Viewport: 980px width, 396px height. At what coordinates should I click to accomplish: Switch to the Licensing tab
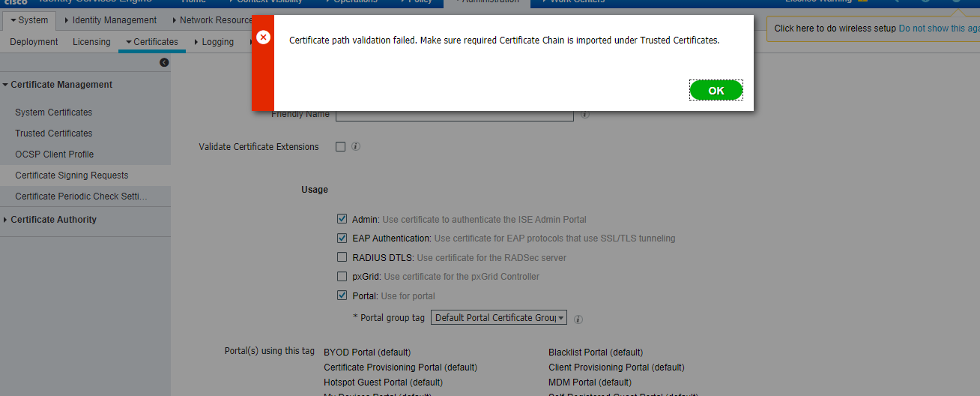point(91,42)
